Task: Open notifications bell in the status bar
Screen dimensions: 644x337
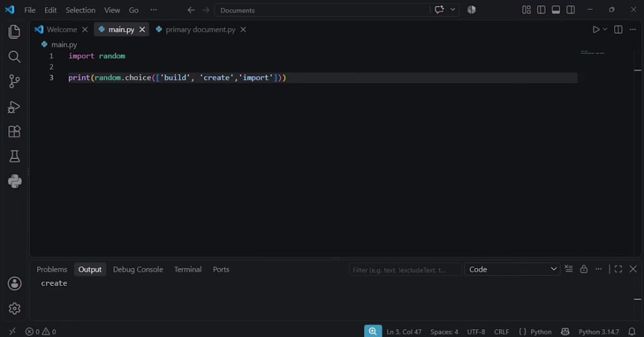Action: tap(632, 332)
